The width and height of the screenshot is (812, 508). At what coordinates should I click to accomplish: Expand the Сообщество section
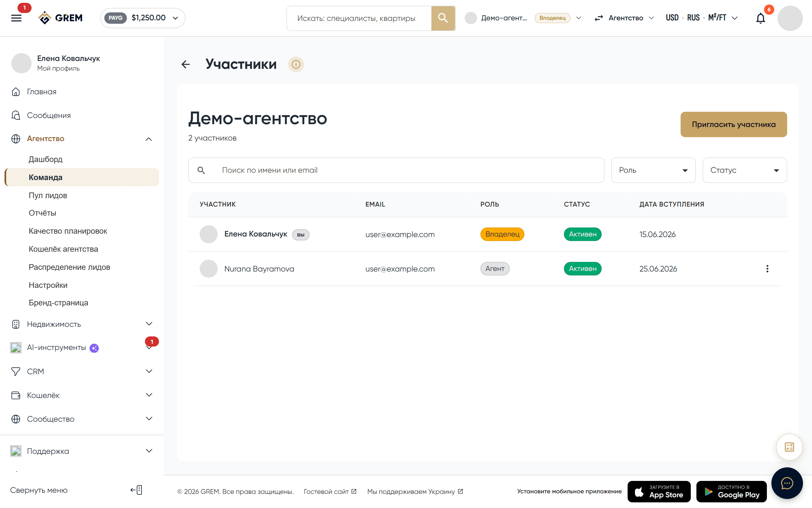pyautogui.click(x=149, y=419)
